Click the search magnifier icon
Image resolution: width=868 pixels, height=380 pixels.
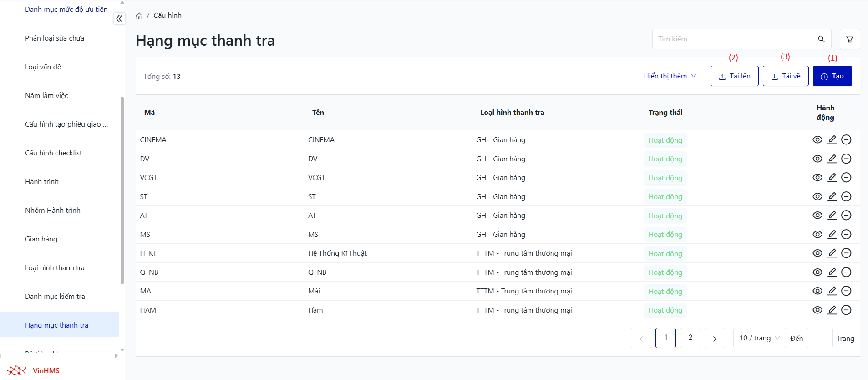tap(821, 39)
